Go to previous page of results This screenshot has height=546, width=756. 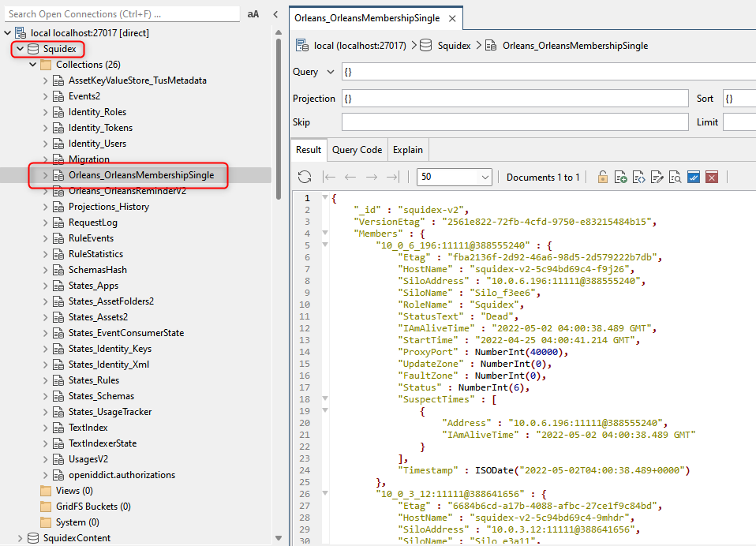click(x=350, y=177)
